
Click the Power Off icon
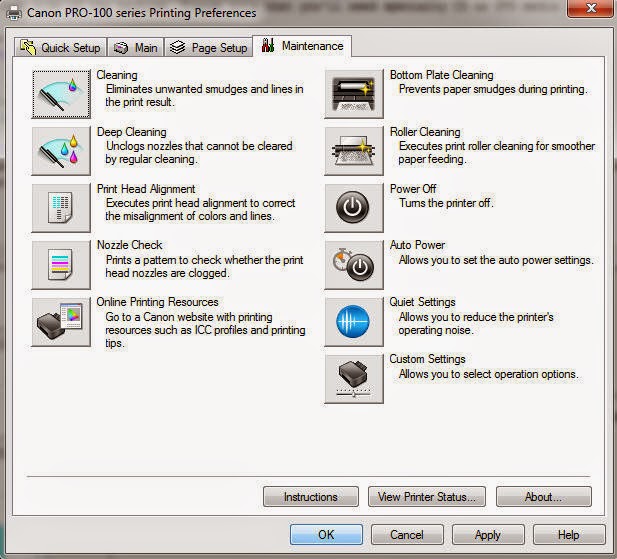tap(354, 208)
